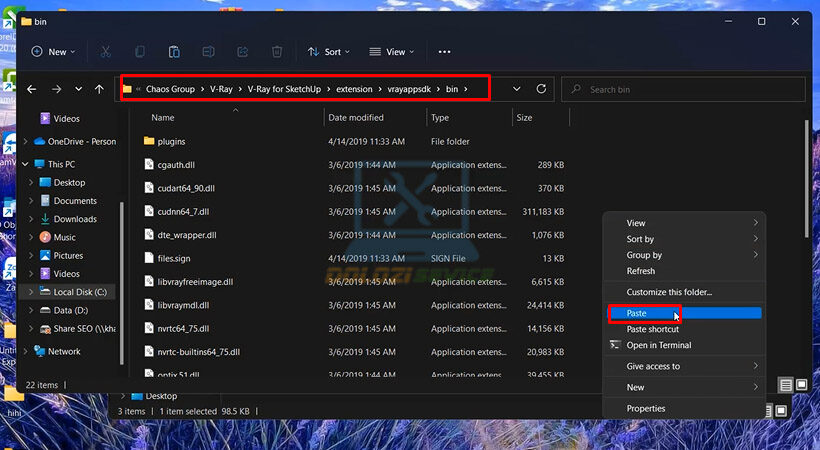This screenshot has width=820, height=450.
Task: Expand the This PC tree node
Action: 25,164
